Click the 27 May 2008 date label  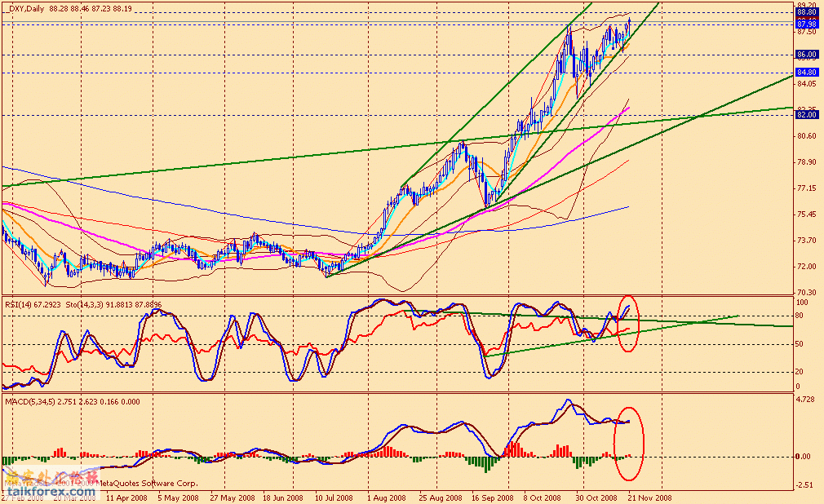coord(233,497)
